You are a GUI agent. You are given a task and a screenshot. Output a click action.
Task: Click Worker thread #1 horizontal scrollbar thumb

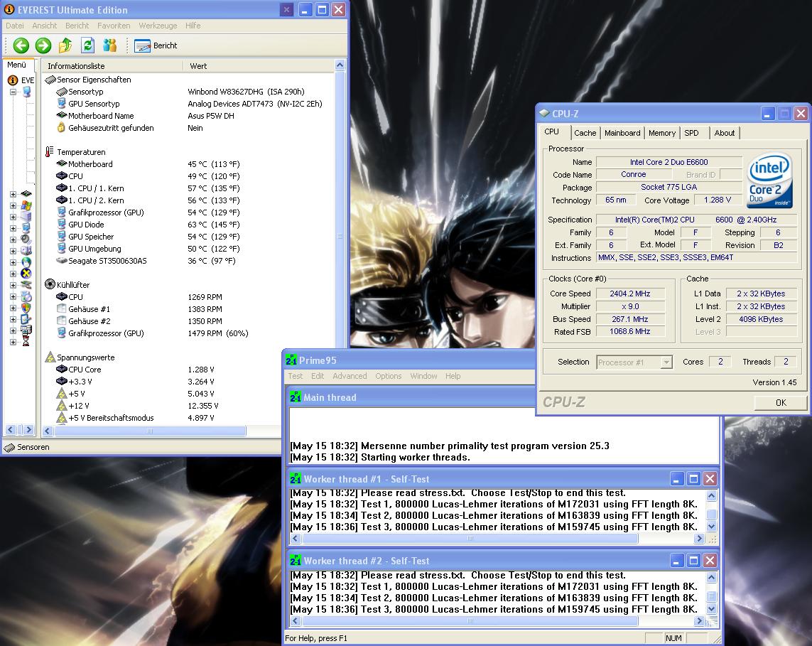click(x=470, y=539)
